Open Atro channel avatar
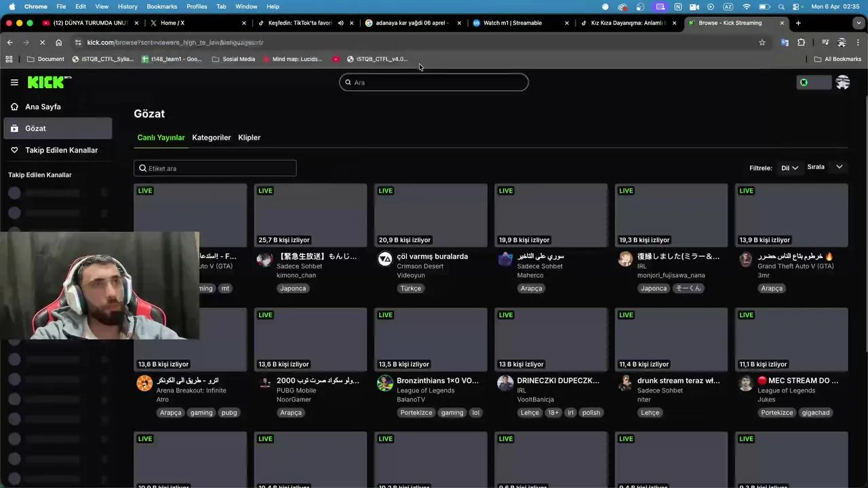Viewport: 868px width, 488px height. tap(144, 383)
